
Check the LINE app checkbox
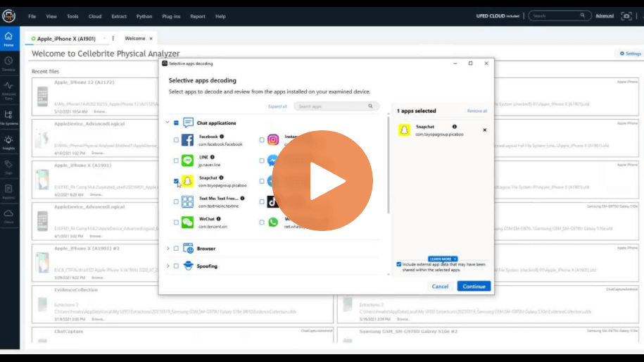176,161
